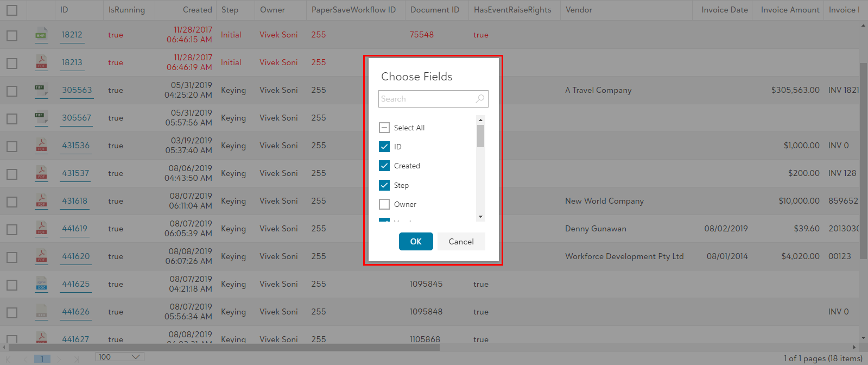Click the search magnifier icon in Choose Fields
The image size is (868, 365).
479,99
